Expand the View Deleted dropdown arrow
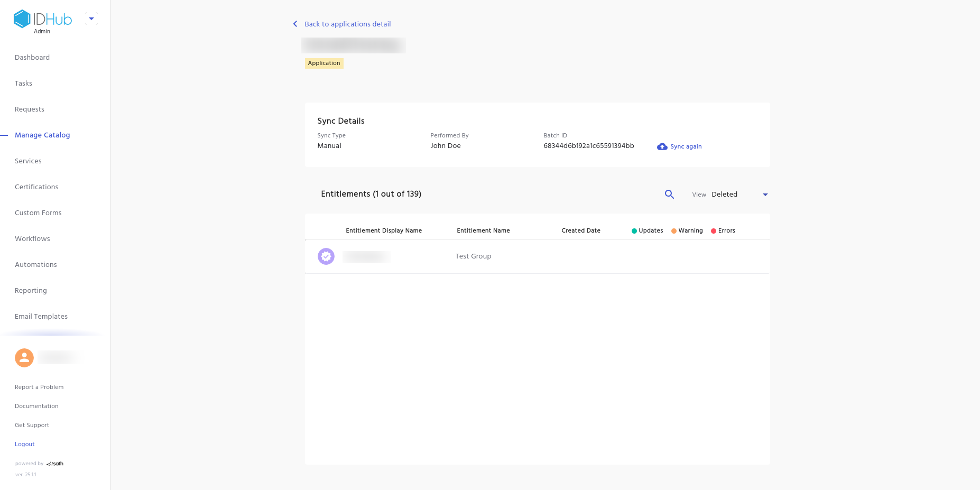980x490 pixels. pyautogui.click(x=765, y=195)
